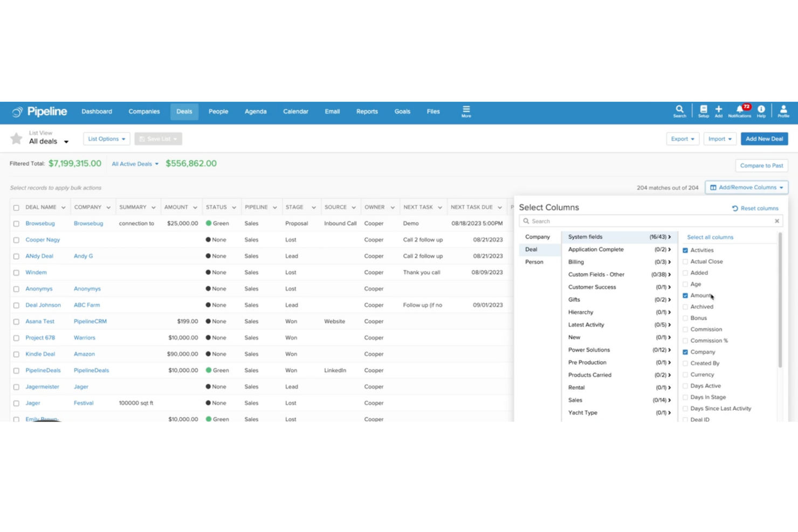This screenshot has width=798, height=532.
Task: Click the columns list vertical scrollbar
Action: pyautogui.click(x=780, y=300)
